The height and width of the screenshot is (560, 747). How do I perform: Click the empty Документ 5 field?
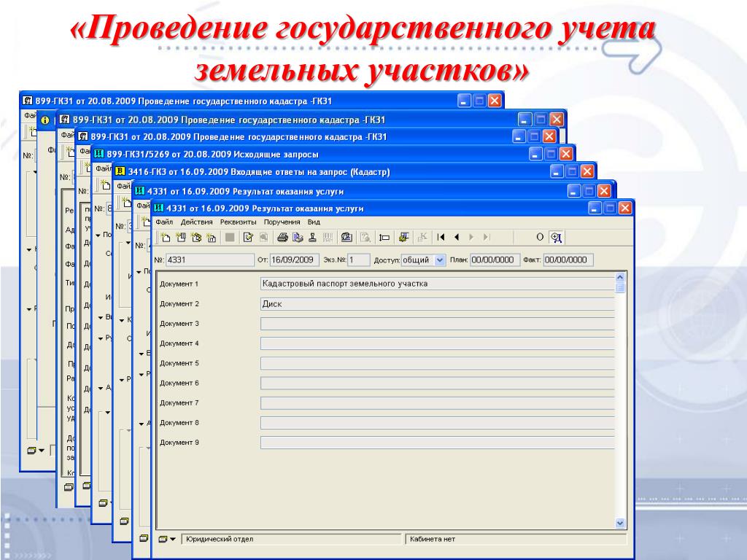438,363
